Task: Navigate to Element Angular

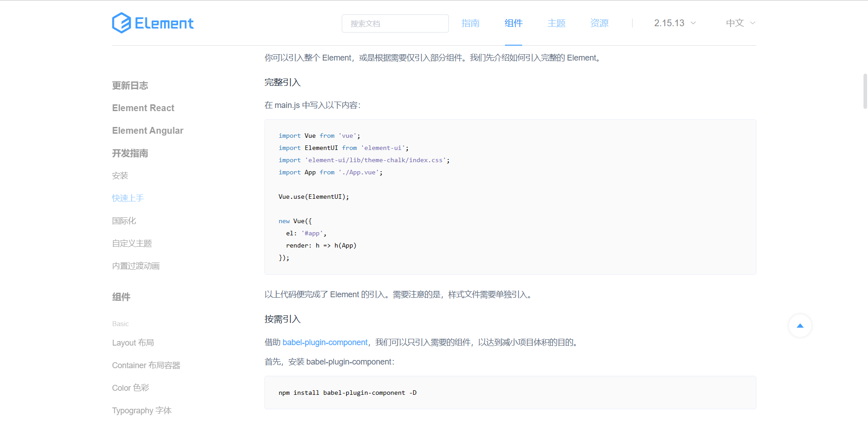Action: pyautogui.click(x=147, y=131)
